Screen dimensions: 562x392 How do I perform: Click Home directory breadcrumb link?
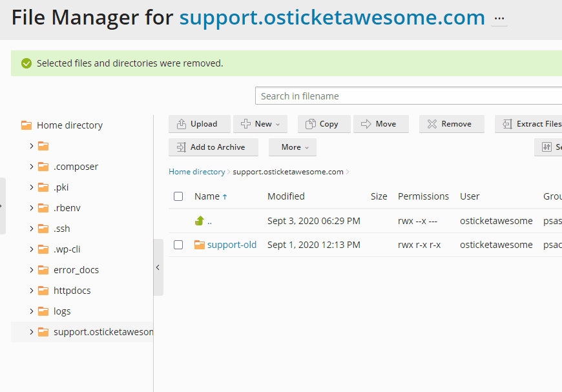(x=197, y=172)
